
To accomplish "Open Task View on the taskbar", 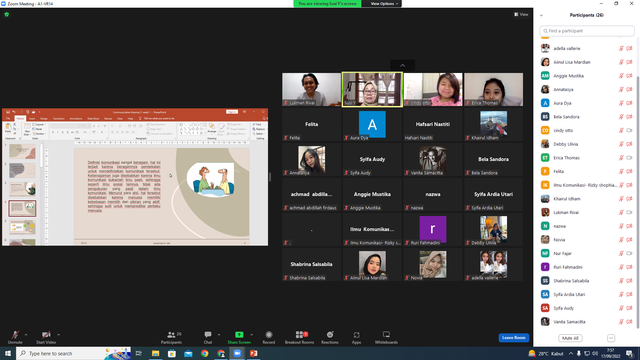I will click(139, 353).
